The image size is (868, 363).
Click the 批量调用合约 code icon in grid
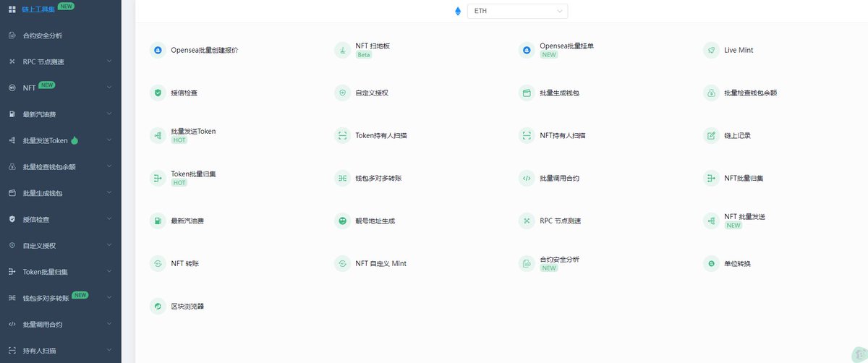point(527,179)
